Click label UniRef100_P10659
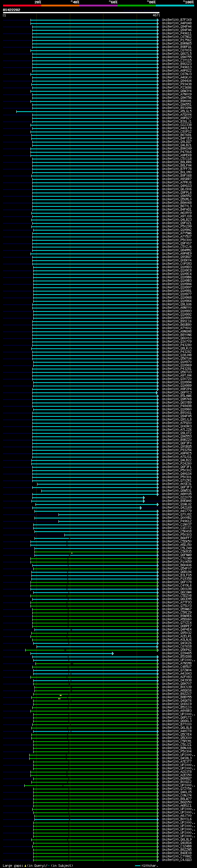 pos(177,562)
